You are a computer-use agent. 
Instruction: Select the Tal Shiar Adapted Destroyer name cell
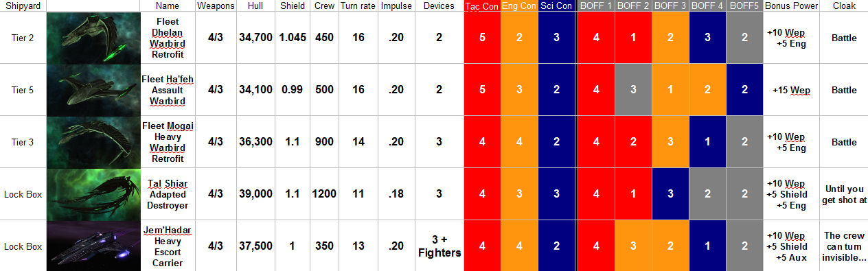pyautogui.click(x=168, y=194)
